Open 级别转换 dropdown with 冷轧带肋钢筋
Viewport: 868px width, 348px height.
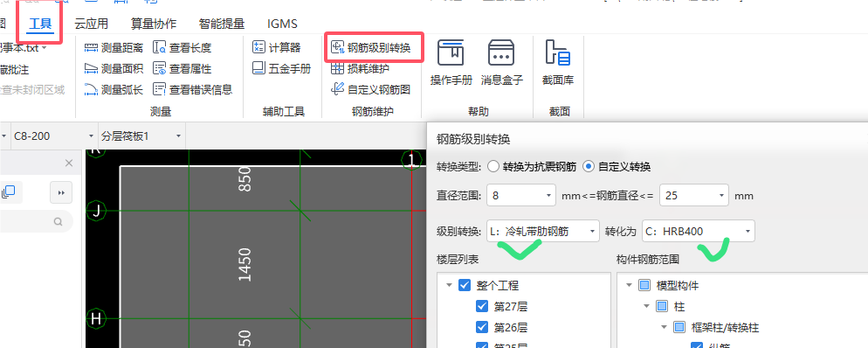543,231
